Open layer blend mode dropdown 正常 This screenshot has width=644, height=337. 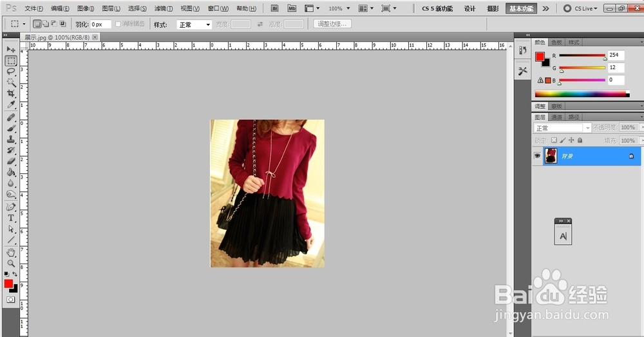562,128
